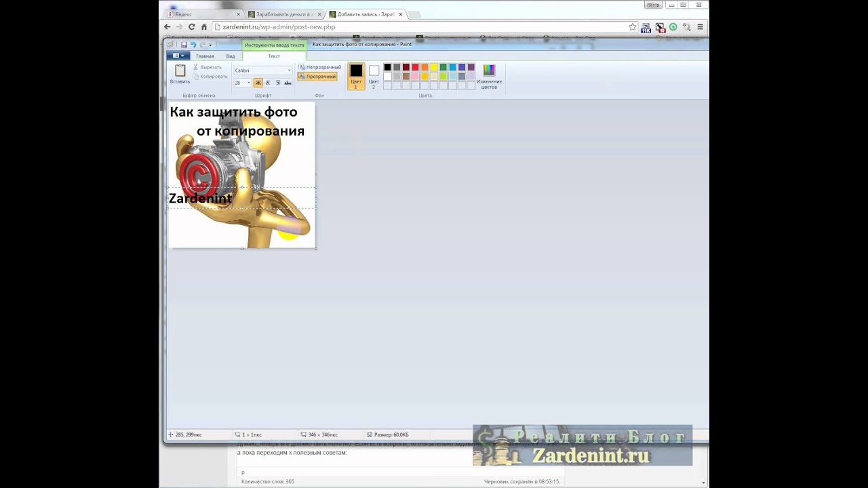This screenshot has width=868, height=488.
Task: Toggle underline Ч formatting
Action: 277,83
